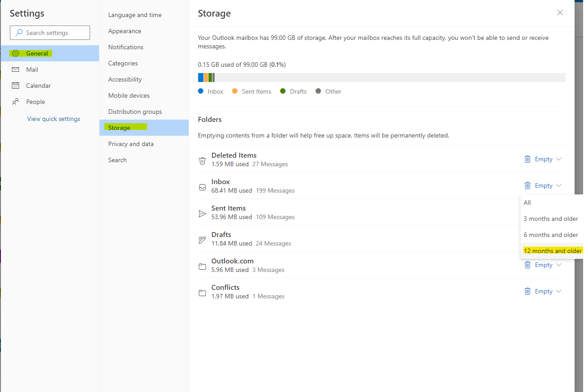This screenshot has width=584, height=392.
Task: Expand Empty options chevron for Deleted Items
Action: [x=558, y=159]
